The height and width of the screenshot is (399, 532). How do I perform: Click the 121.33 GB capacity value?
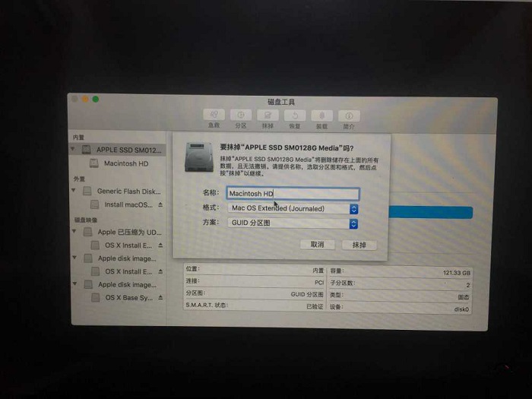click(457, 273)
